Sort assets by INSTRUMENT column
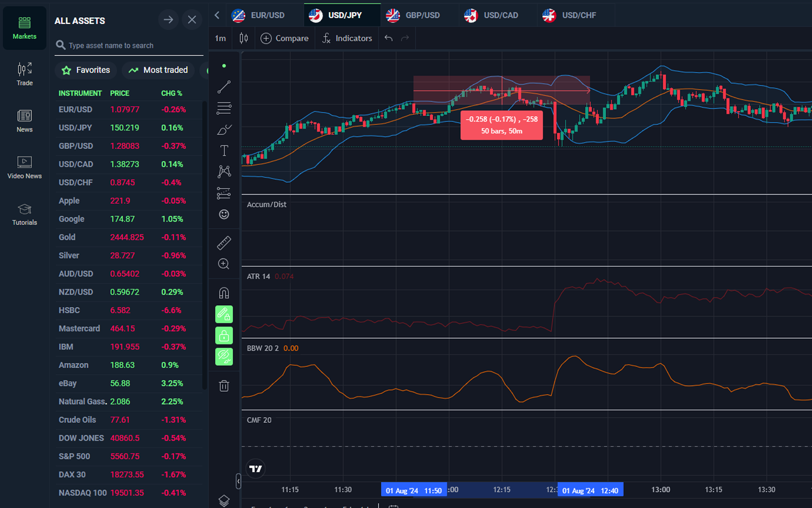The width and height of the screenshot is (812, 508). click(x=80, y=93)
